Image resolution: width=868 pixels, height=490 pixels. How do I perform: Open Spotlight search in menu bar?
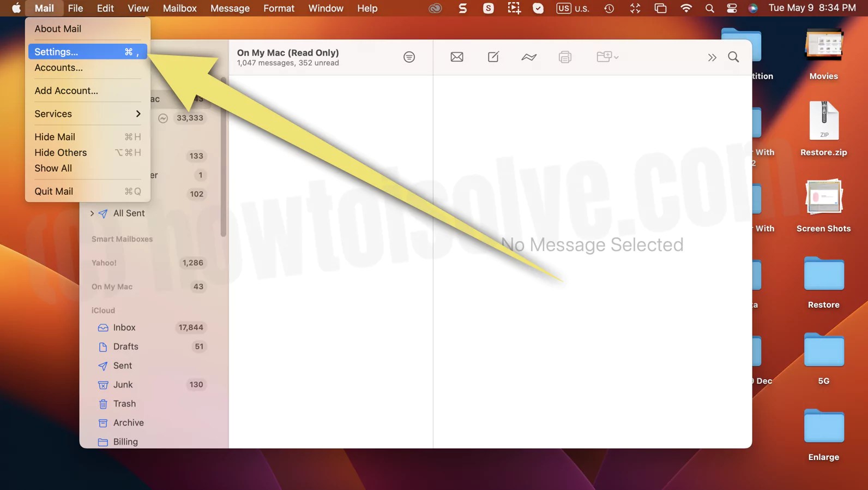(x=709, y=8)
